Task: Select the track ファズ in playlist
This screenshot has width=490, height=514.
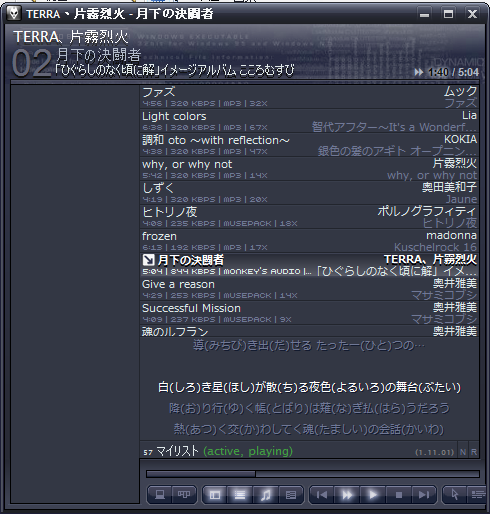Action: [309, 97]
